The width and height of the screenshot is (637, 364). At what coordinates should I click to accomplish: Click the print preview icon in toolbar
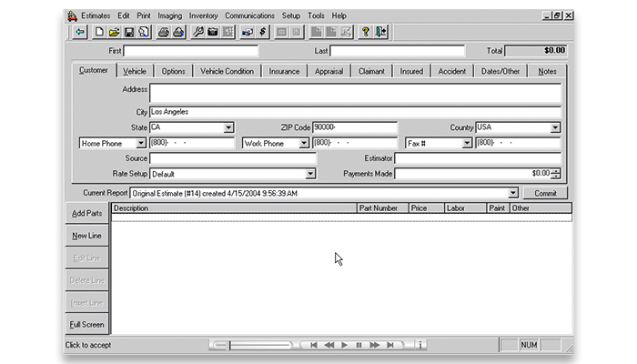(144, 32)
